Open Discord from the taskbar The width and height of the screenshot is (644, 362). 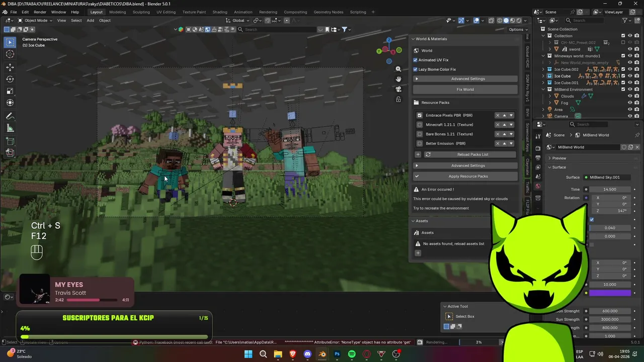[x=307, y=354]
